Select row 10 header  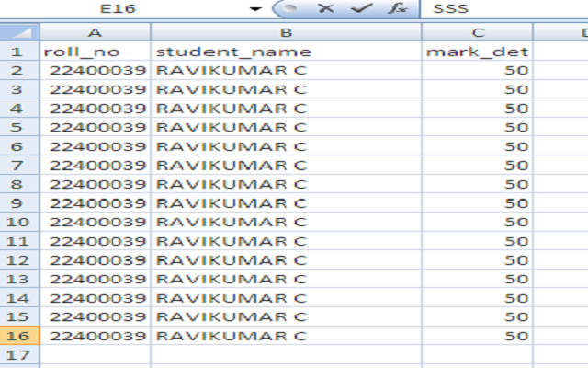[x=19, y=222]
